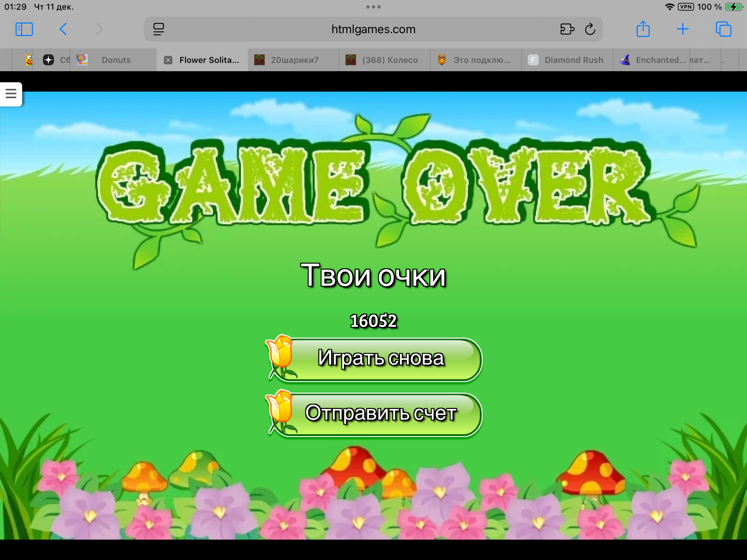Switch to the Diamond Rush tab
747x560 pixels.
[573, 60]
